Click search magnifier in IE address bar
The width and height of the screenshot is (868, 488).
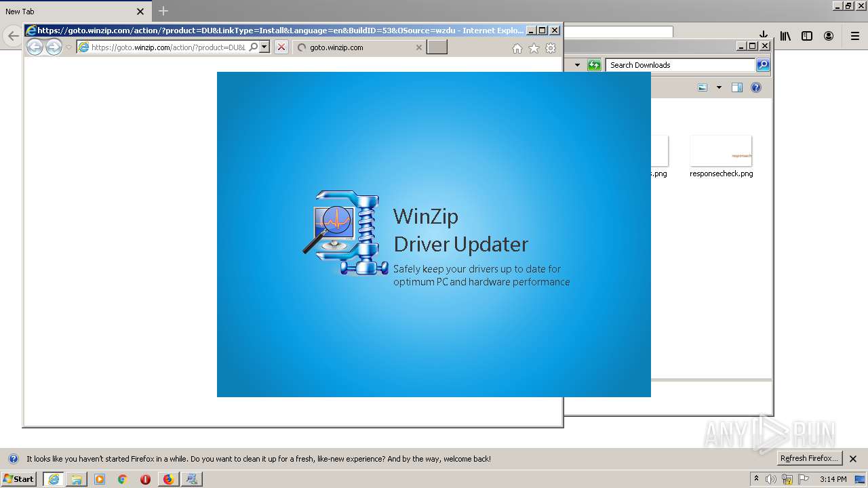253,47
